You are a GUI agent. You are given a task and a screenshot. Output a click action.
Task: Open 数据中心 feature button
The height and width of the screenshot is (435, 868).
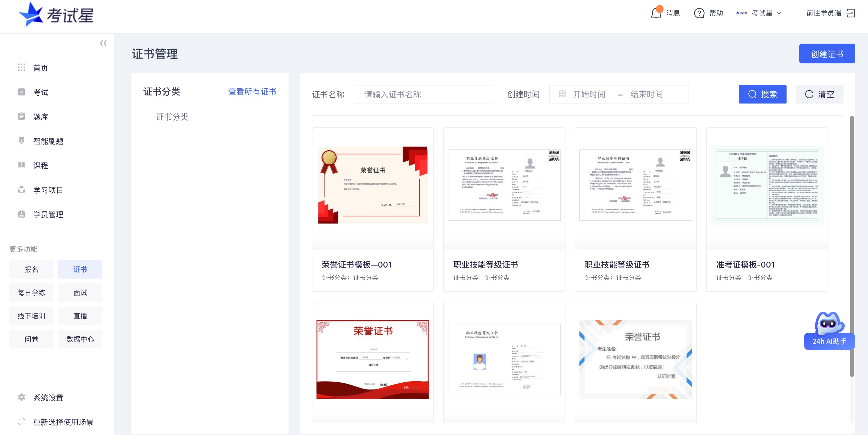pos(80,339)
